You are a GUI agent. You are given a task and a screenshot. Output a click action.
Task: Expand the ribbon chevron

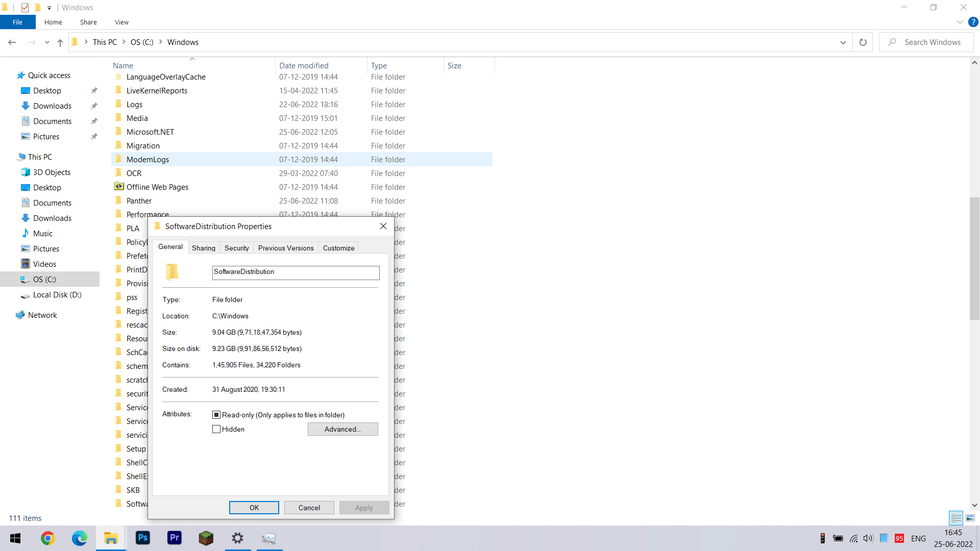[x=960, y=22]
